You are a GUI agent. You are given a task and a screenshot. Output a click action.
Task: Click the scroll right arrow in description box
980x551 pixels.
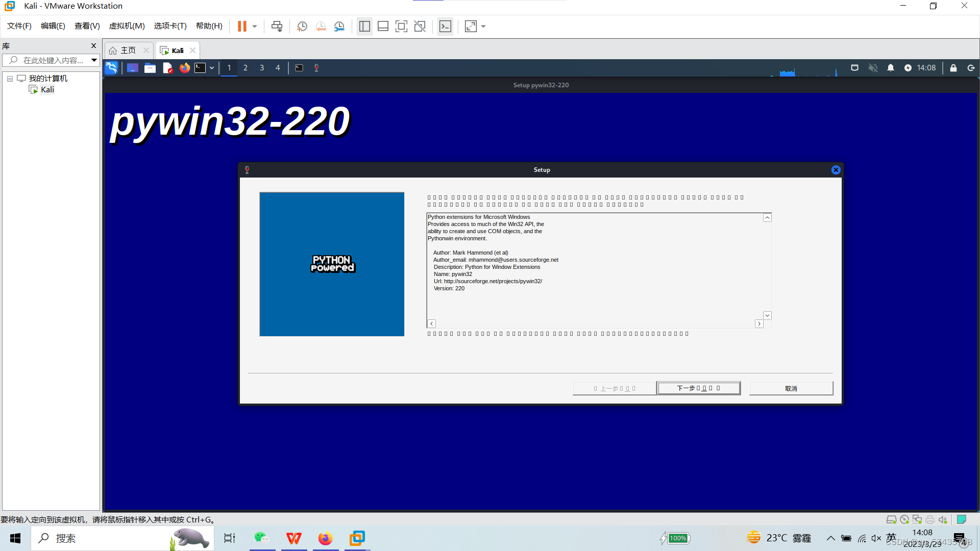759,324
